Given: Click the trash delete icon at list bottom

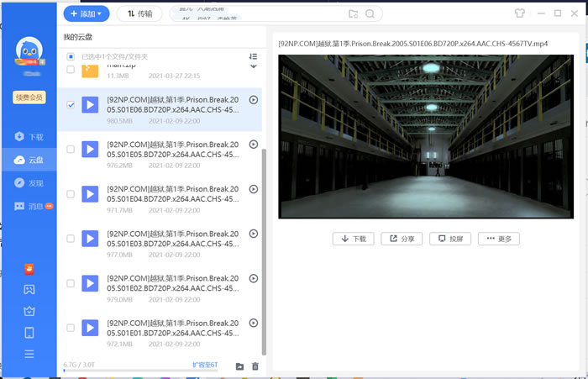Looking at the screenshot, I should click(x=255, y=366).
